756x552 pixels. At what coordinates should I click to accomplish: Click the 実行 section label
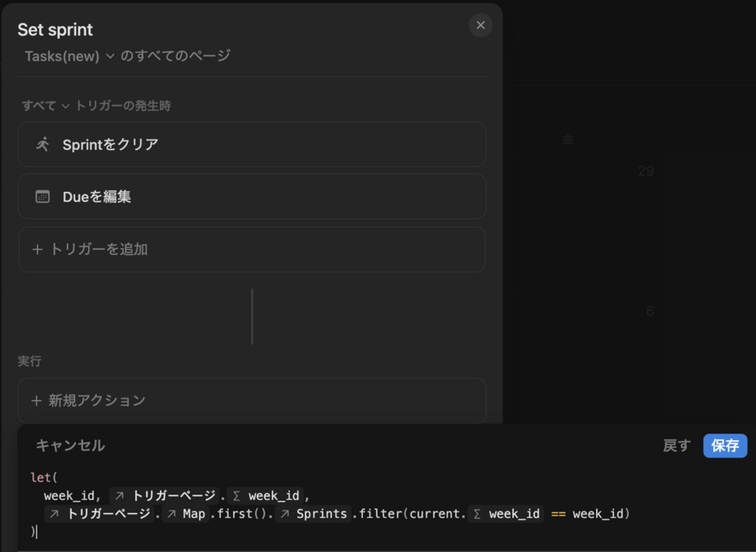click(x=29, y=361)
